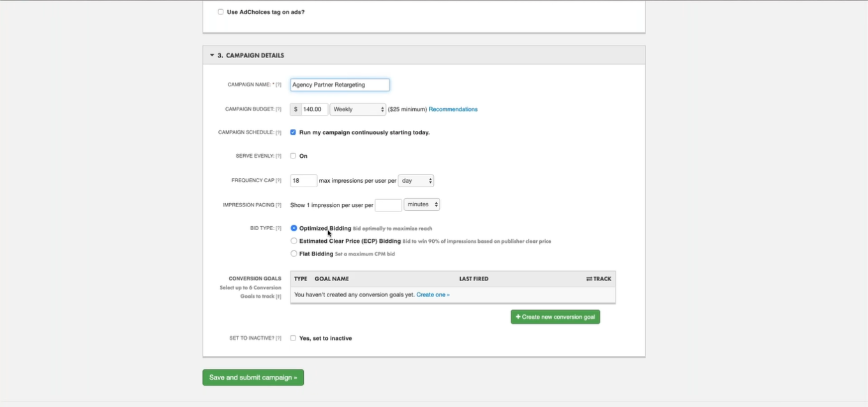Check the 'Yes, set to inactive' box
Image resolution: width=868 pixels, height=407 pixels.
pos(293,338)
